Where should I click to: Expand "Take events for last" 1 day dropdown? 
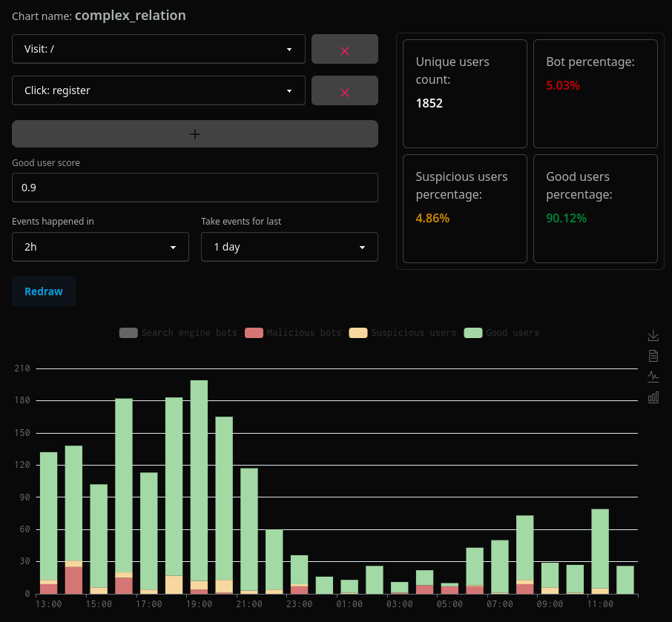[289, 247]
